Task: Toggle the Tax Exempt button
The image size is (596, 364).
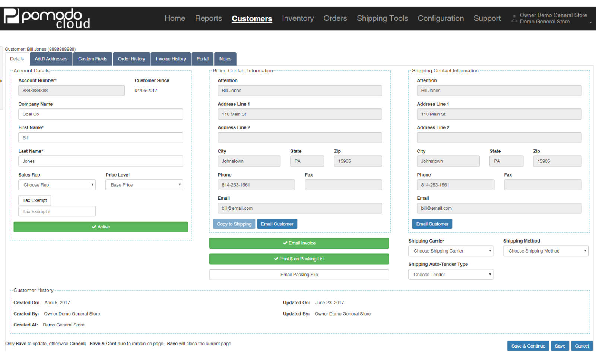Action: [35, 200]
